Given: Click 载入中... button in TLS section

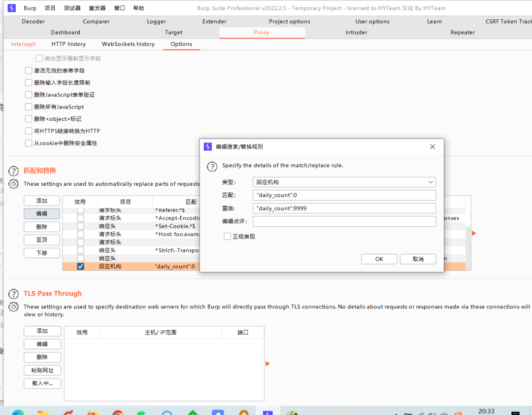Looking at the screenshot, I should click(x=42, y=383).
